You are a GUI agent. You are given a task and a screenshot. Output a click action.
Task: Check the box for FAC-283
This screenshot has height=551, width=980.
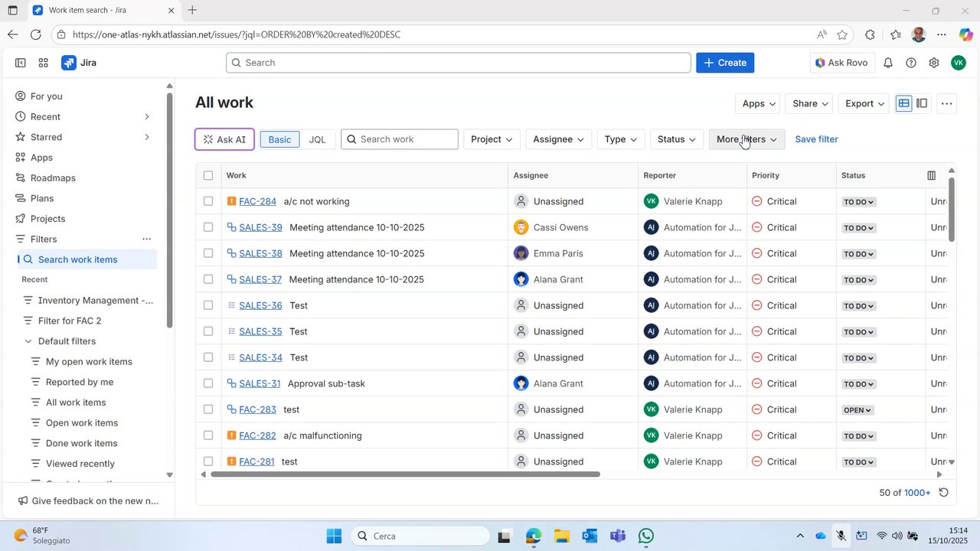[208, 409]
